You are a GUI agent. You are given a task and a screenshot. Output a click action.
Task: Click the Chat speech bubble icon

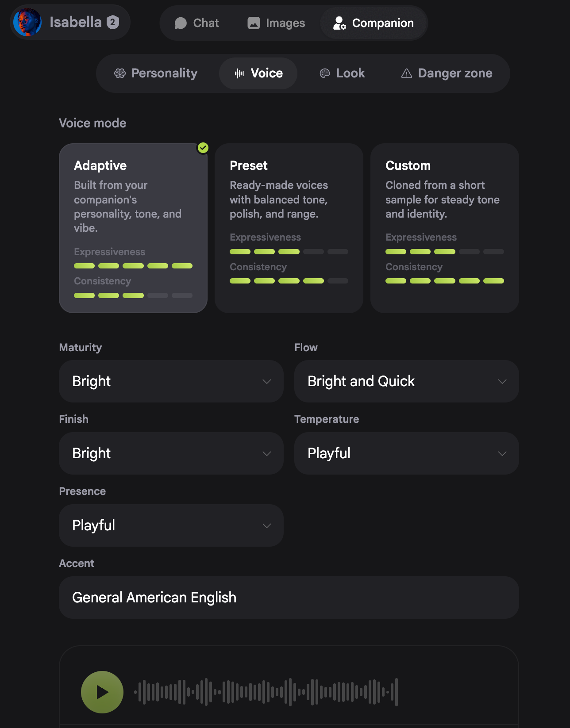point(181,23)
